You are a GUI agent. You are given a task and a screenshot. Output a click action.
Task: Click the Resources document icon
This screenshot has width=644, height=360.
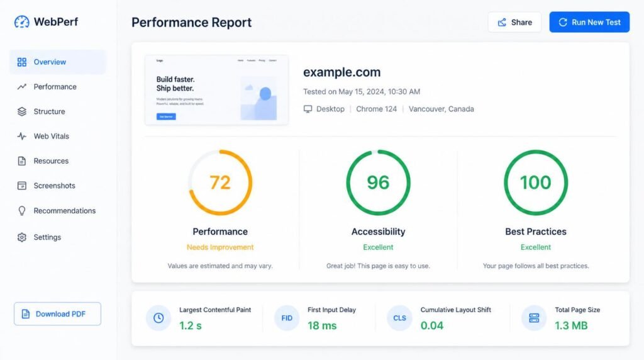point(22,161)
